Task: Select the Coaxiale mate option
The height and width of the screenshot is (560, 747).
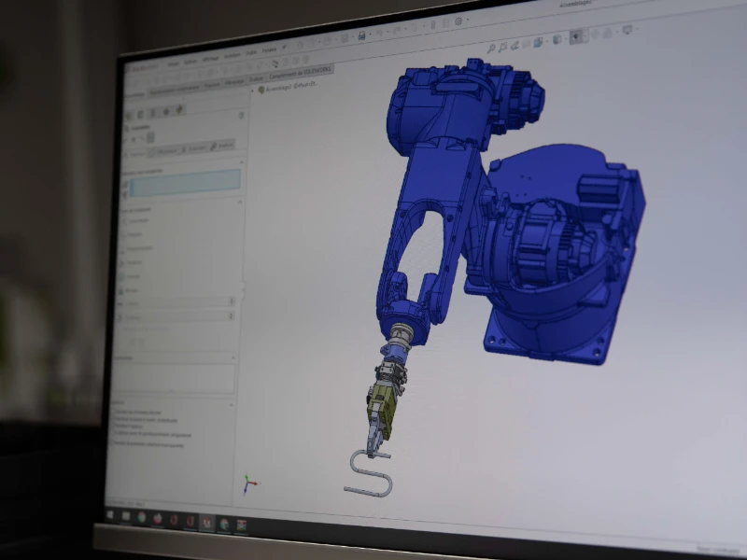Action: pos(130,276)
